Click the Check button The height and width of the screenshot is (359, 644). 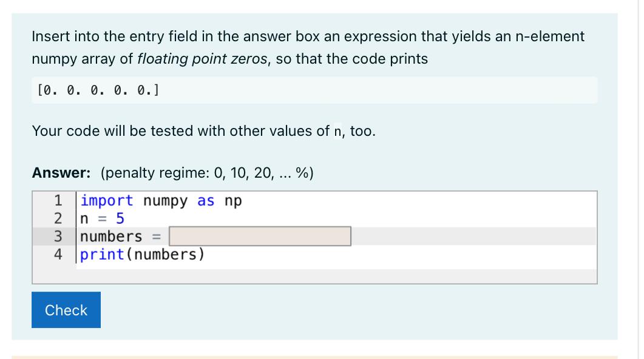[x=66, y=310]
